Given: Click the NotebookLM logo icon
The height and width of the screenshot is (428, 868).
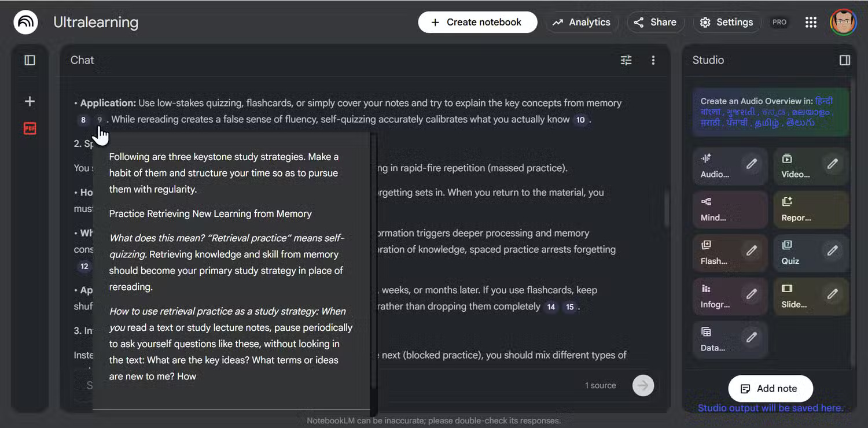Looking at the screenshot, I should tap(25, 23).
